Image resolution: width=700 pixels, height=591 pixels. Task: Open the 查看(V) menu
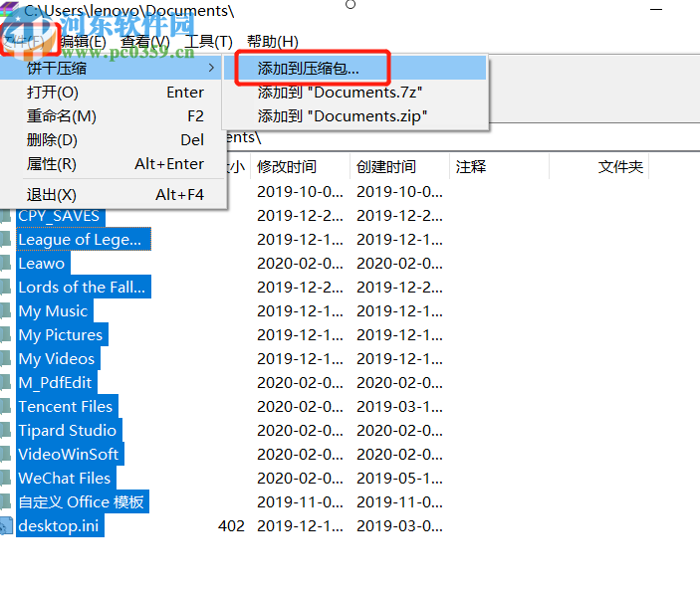[145, 42]
